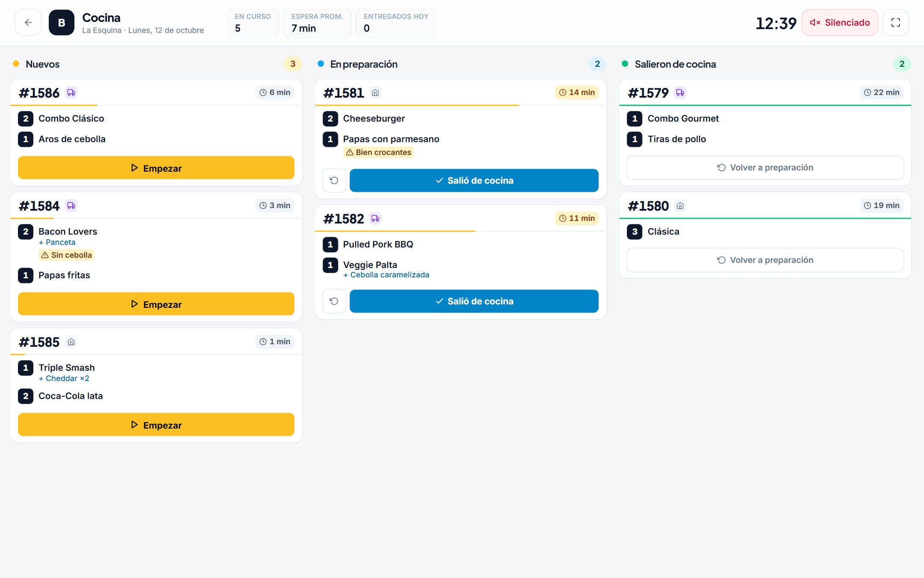Enter fullscreen mode with the expand icon

tap(896, 23)
